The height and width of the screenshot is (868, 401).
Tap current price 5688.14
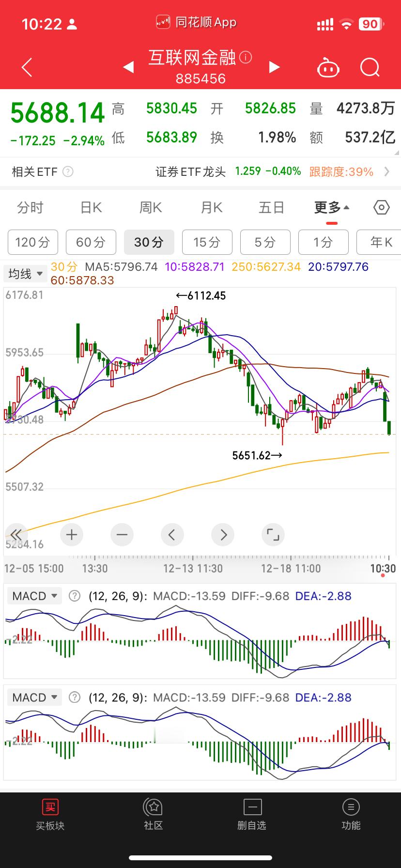click(x=58, y=112)
